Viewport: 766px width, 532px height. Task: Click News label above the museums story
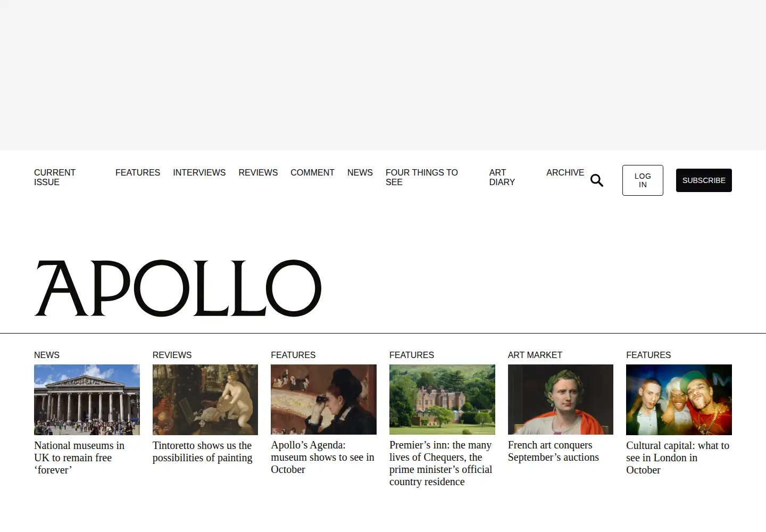[47, 355]
